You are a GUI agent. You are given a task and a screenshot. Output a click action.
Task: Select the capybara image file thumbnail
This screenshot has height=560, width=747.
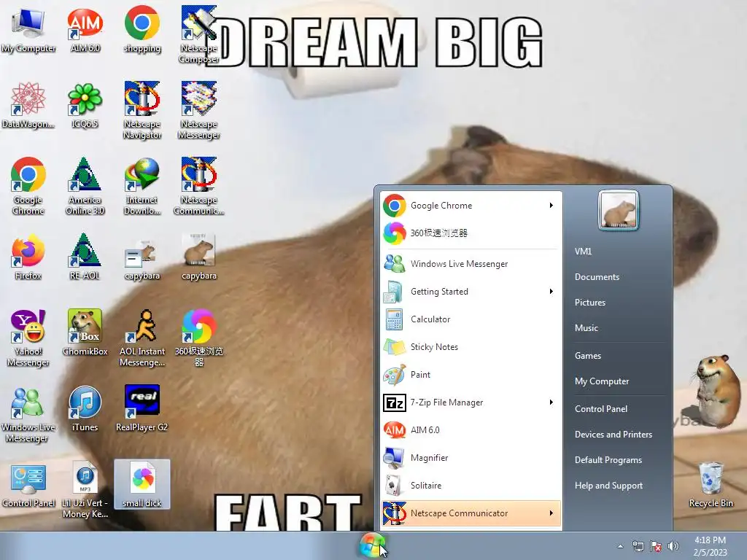(198, 256)
